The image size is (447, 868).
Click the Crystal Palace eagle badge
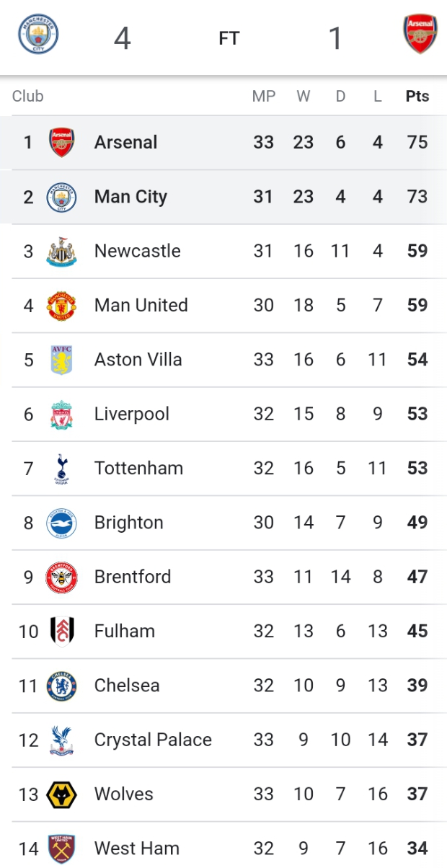(x=61, y=740)
